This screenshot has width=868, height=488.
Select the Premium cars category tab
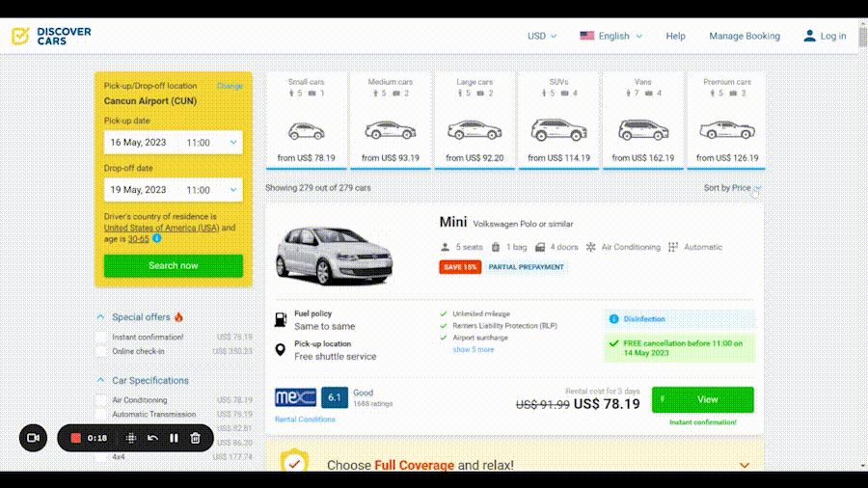727,120
